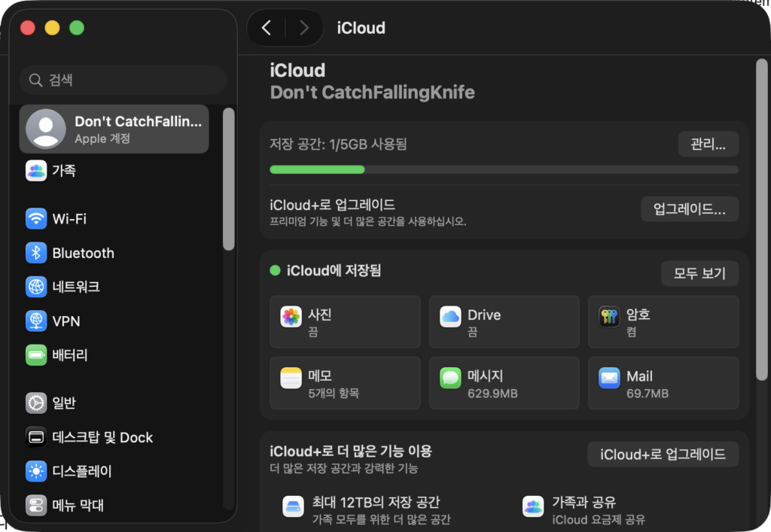
Task: Go back with the left chevron
Action: 267,28
